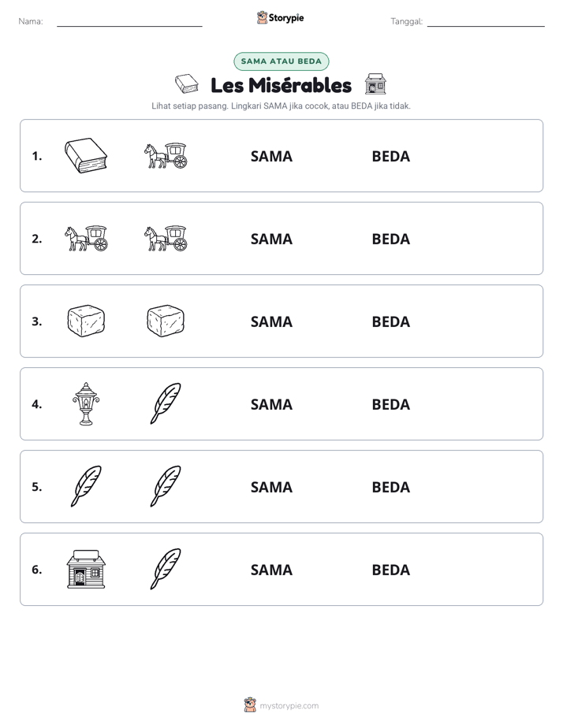Choose SAMA for question 2
563x728 pixels.
tap(271, 239)
